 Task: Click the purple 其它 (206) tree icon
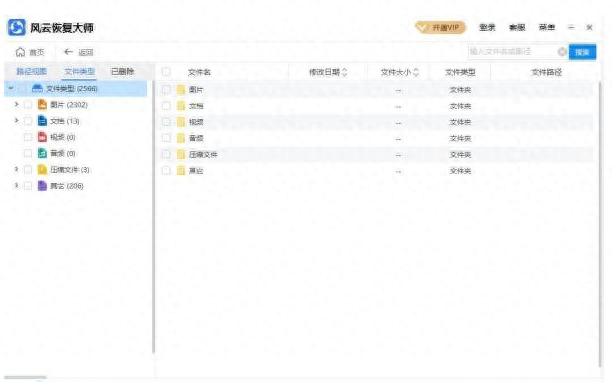[x=42, y=185]
